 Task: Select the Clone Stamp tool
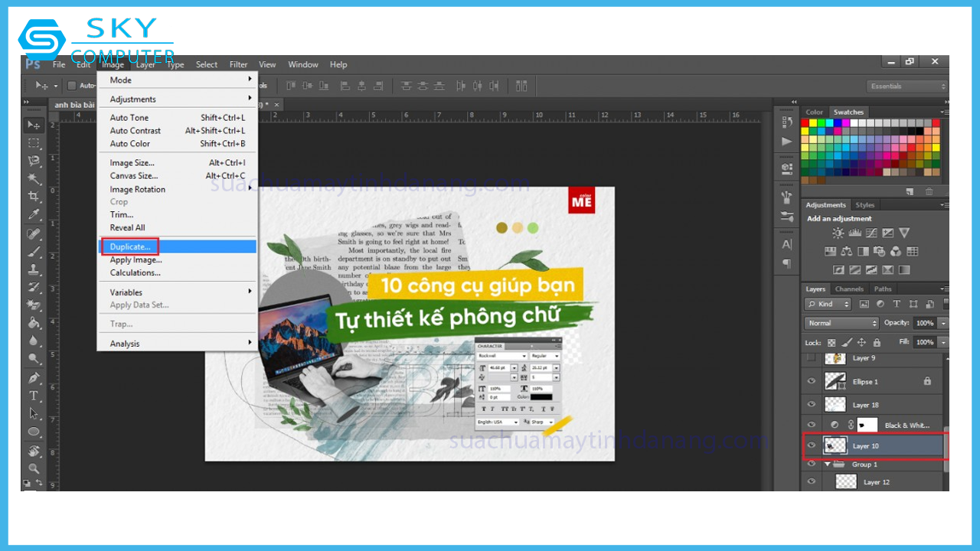tap(34, 269)
